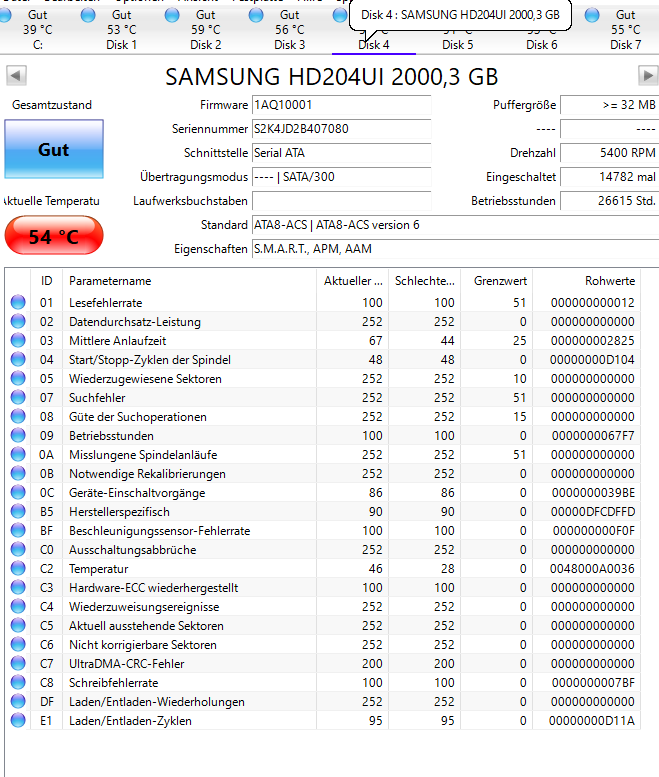Click the Übertragungsmodus field SATA/300

(341, 177)
